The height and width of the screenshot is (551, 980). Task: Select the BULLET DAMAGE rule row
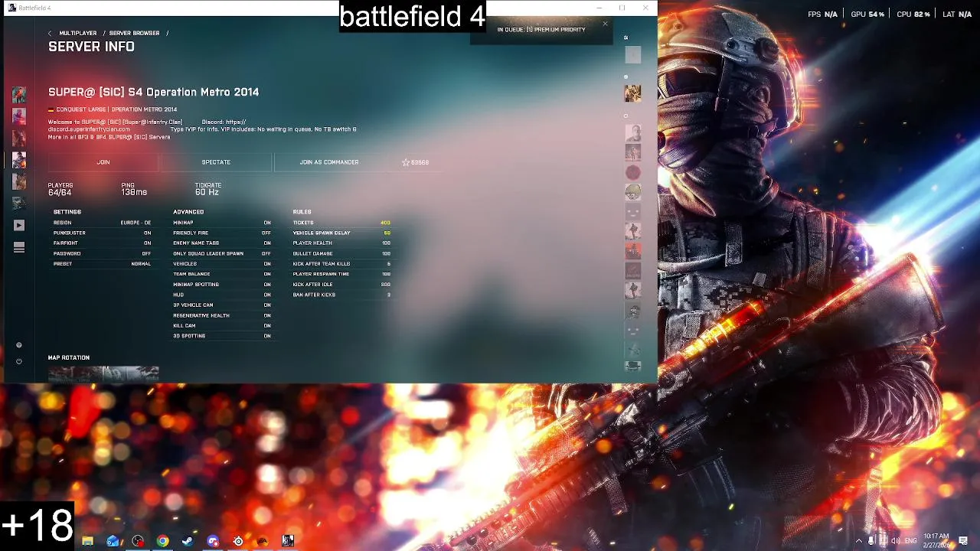pyautogui.click(x=341, y=253)
